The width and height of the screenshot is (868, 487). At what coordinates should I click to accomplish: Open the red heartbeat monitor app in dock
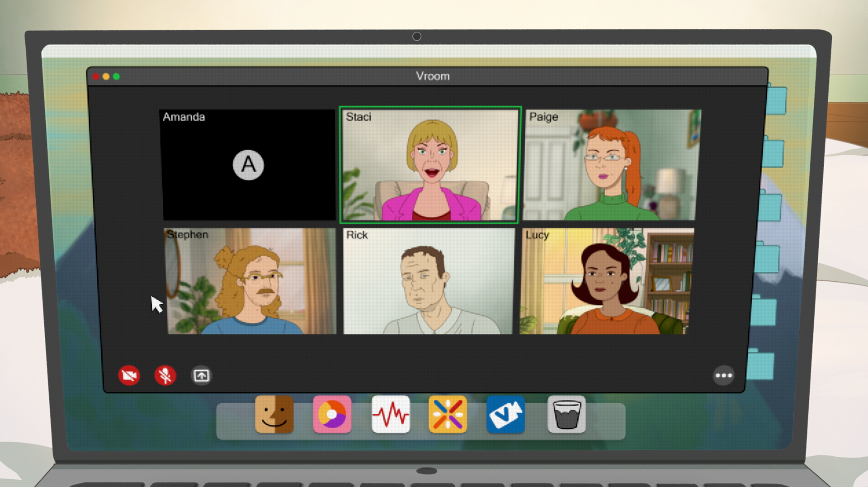391,415
